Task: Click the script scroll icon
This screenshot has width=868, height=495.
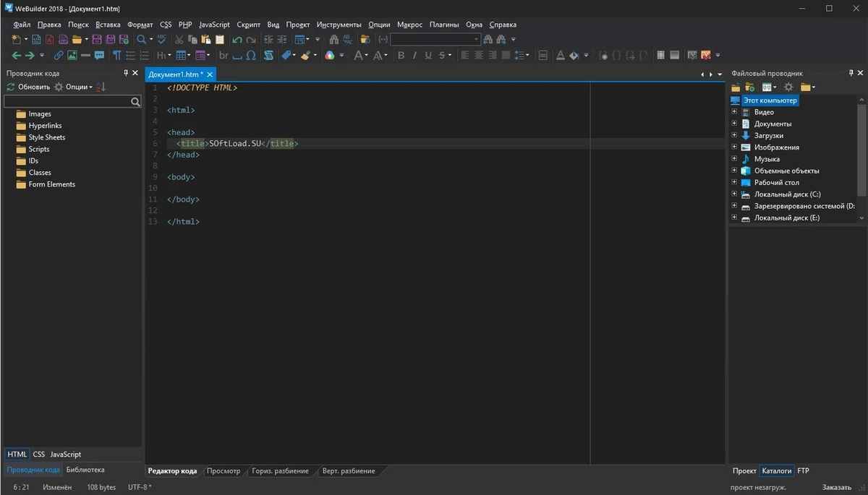Action: pos(268,55)
